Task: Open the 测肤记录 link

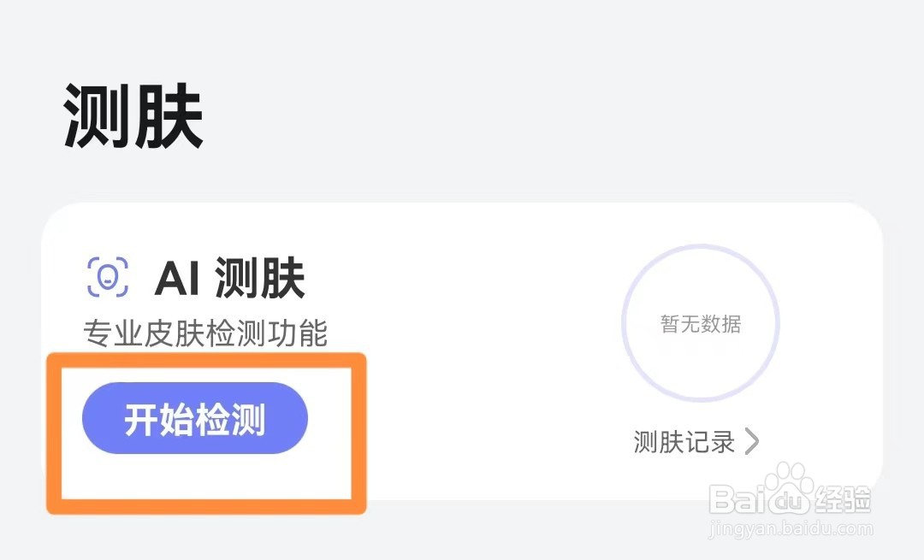Action: pos(683,442)
